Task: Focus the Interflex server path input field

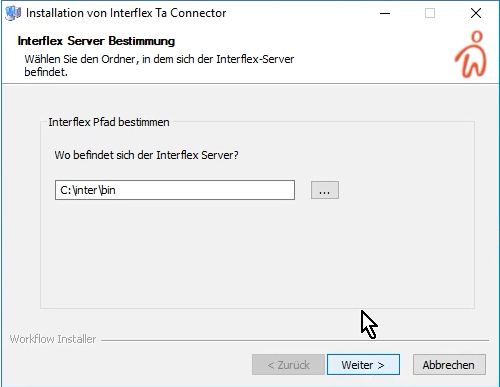Action: pyautogui.click(x=175, y=190)
